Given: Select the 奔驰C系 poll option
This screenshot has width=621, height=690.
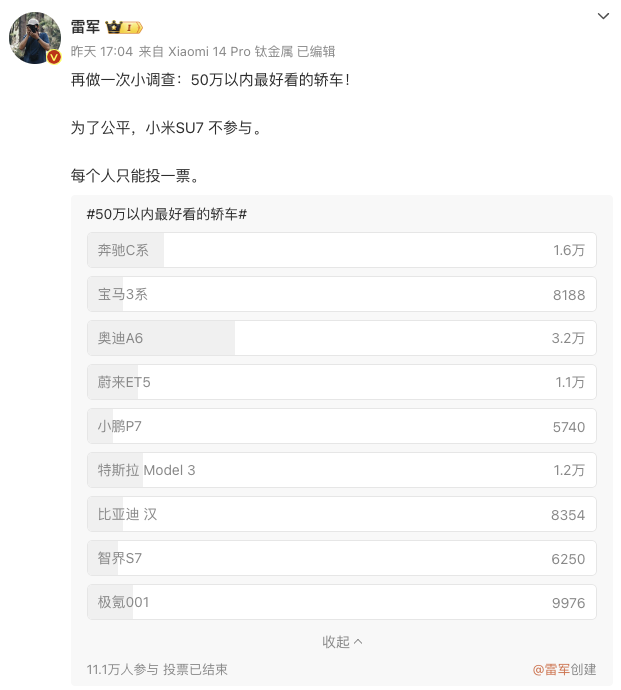Looking at the screenshot, I should pyautogui.click(x=342, y=250).
